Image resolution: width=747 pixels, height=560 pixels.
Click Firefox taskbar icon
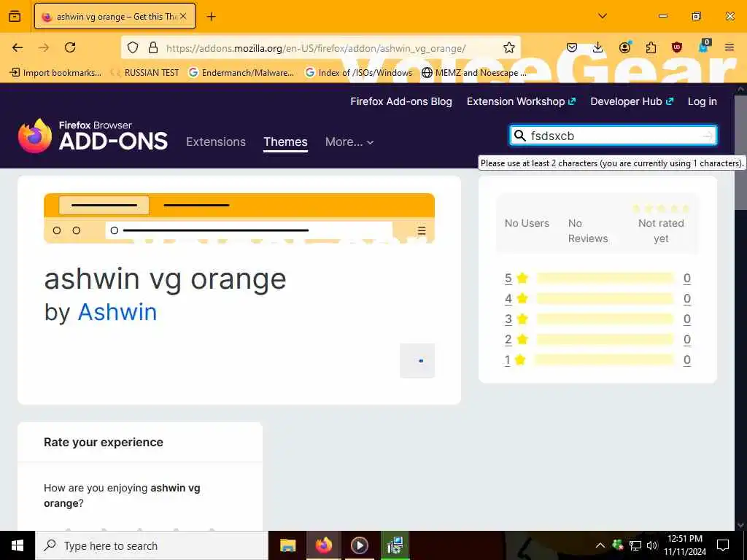click(323, 545)
